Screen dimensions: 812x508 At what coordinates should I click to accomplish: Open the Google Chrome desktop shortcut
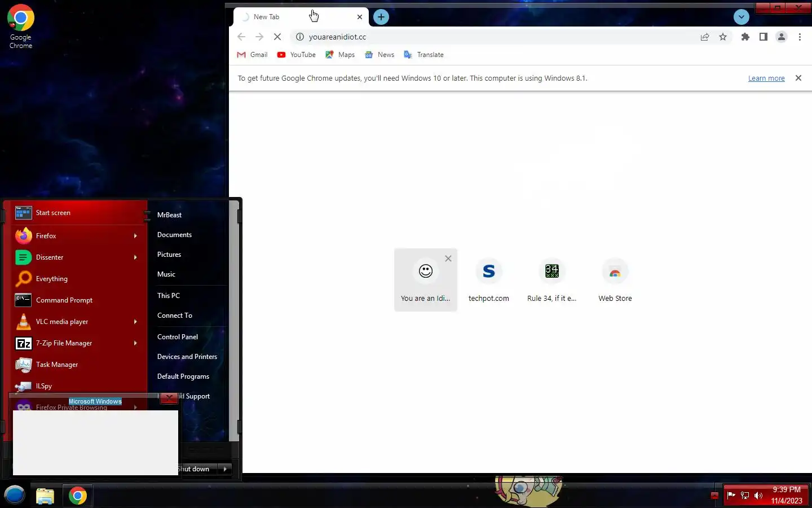(x=21, y=27)
